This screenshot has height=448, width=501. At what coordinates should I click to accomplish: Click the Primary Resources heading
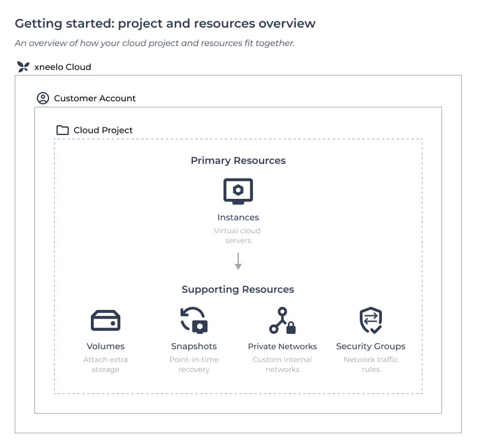pos(238,161)
